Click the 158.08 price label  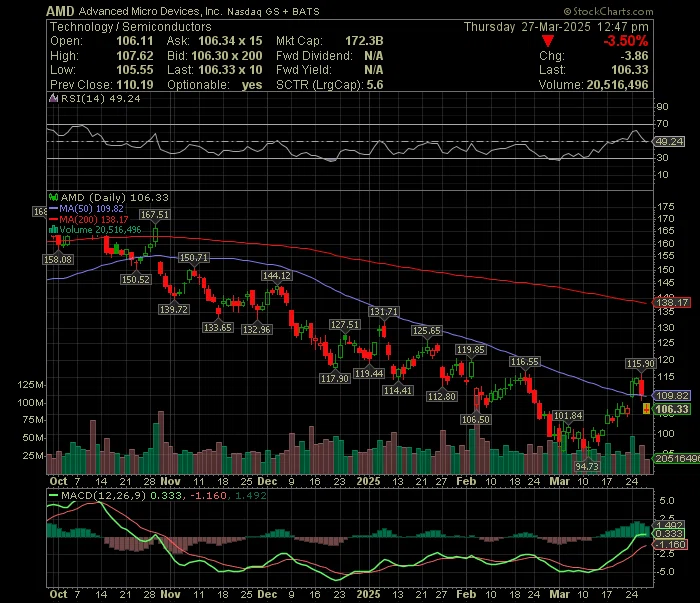(58, 259)
